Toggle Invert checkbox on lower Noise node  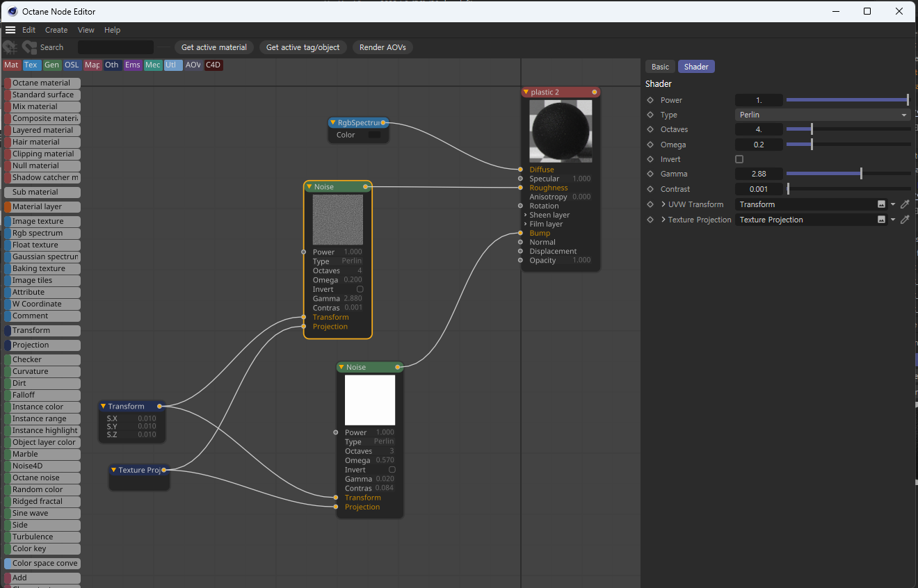[392, 470]
